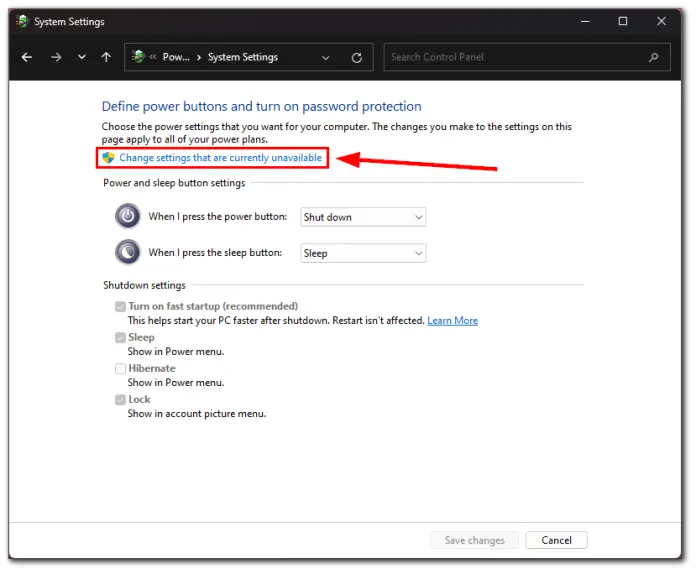Enable the Hibernate checkbox
This screenshot has width=696, height=574.
pos(120,369)
